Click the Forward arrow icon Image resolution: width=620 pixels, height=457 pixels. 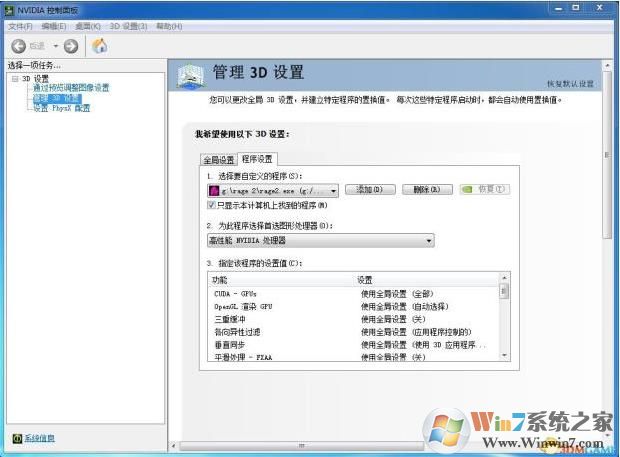click(71, 46)
